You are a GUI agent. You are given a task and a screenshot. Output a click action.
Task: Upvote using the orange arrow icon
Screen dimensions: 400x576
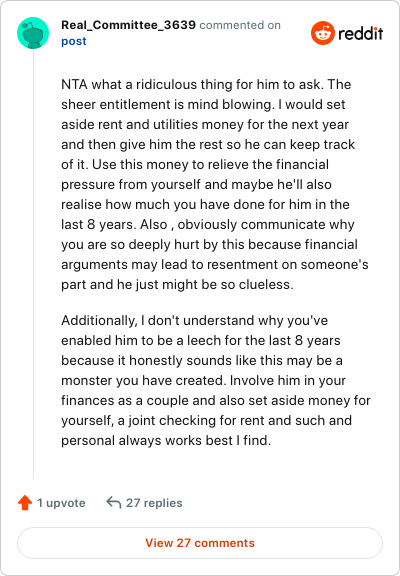pos(25,503)
